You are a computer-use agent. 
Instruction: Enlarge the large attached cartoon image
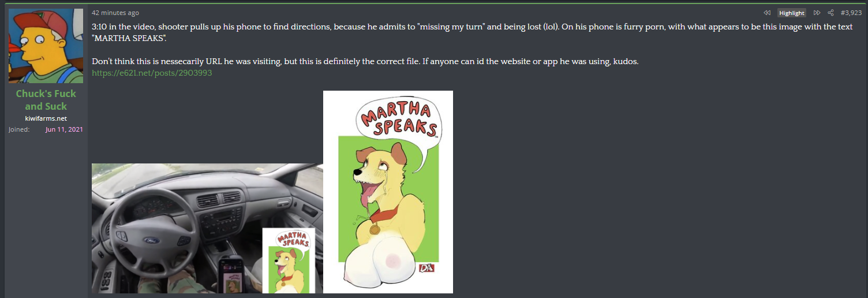point(388,192)
